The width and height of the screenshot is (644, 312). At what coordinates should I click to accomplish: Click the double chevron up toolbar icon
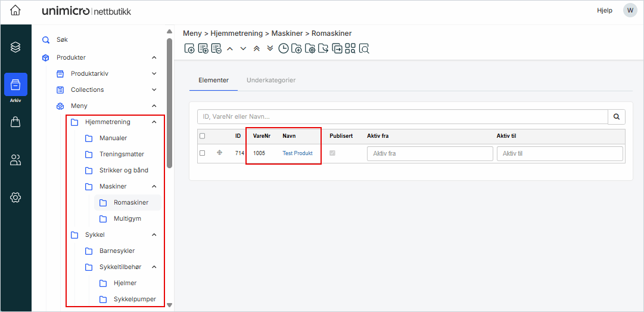pos(257,49)
